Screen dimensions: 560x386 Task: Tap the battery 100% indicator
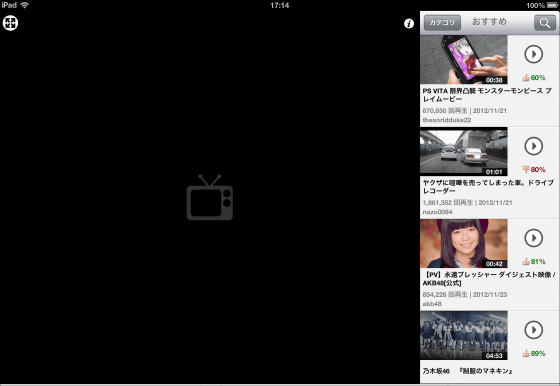tap(541, 5)
